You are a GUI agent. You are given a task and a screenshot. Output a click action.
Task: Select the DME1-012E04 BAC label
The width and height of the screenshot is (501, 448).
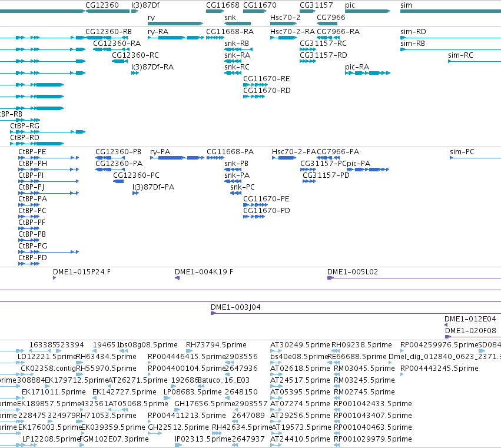pyautogui.click(x=470, y=319)
